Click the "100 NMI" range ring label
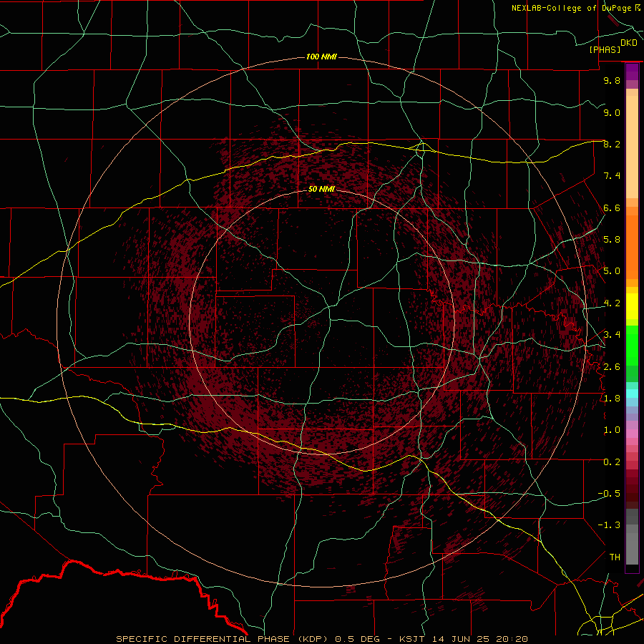Viewport: 644px width, 644px height. tap(321, 57)
